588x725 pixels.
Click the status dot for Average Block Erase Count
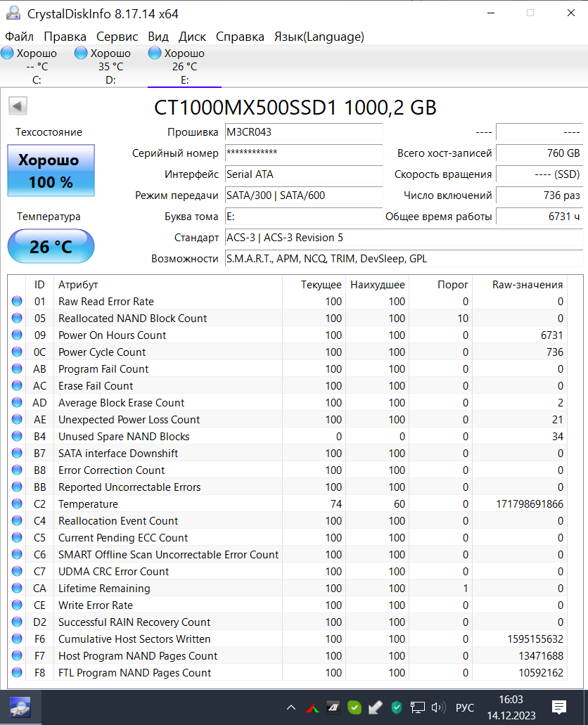[17, 402]
